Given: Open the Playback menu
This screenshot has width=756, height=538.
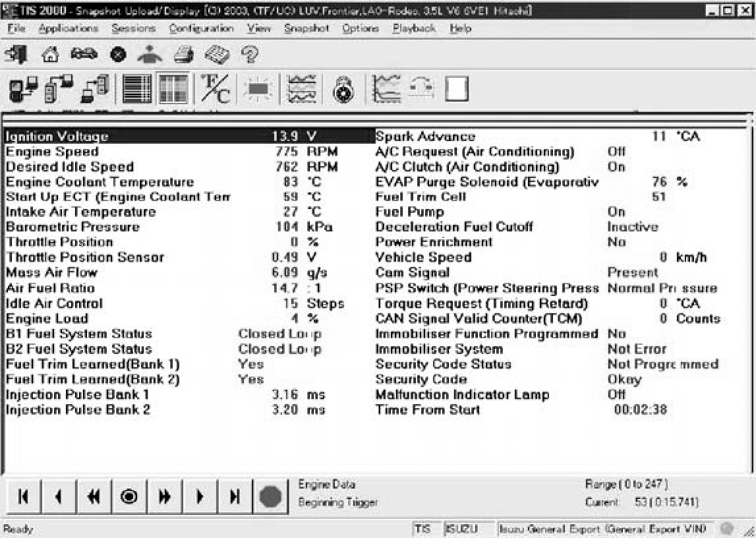Looking at the screenshot, I should [x=414, y=29].
